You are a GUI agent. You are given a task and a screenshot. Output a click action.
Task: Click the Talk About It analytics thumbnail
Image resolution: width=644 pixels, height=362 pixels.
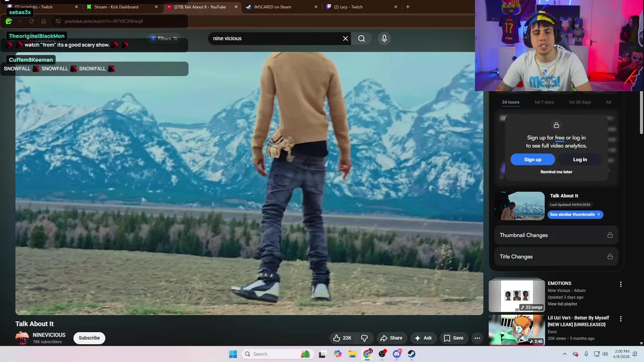tap(520, 206)
